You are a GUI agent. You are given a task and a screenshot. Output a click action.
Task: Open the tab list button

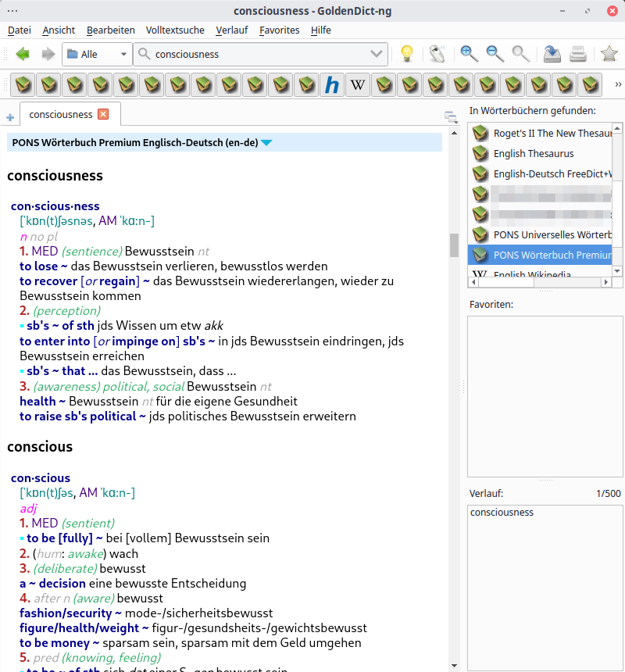tap(451, 116)
